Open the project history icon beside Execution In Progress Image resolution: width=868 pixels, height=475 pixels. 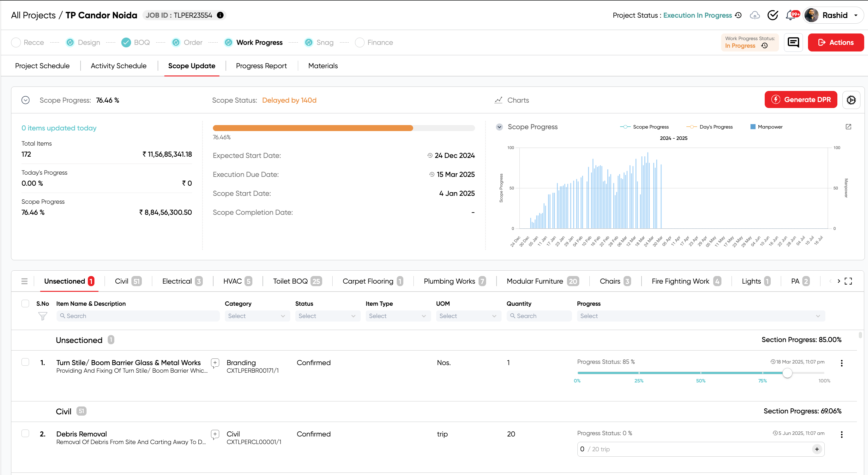(x=738, y=15)
